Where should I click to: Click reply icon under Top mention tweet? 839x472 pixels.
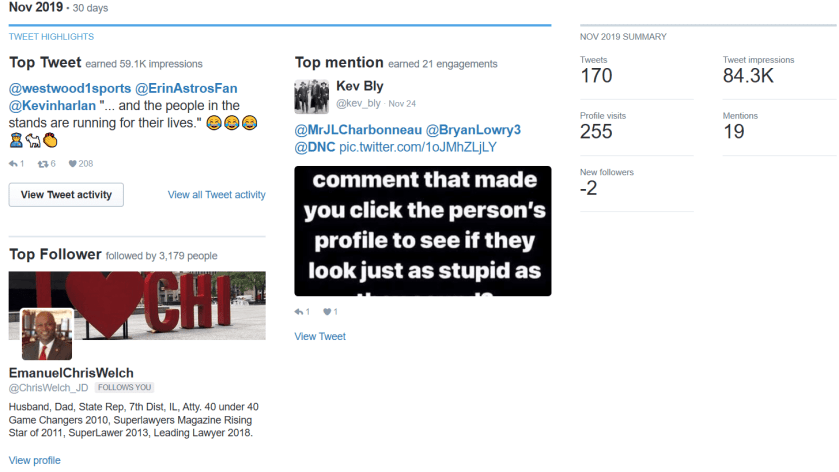coord(299,312)
